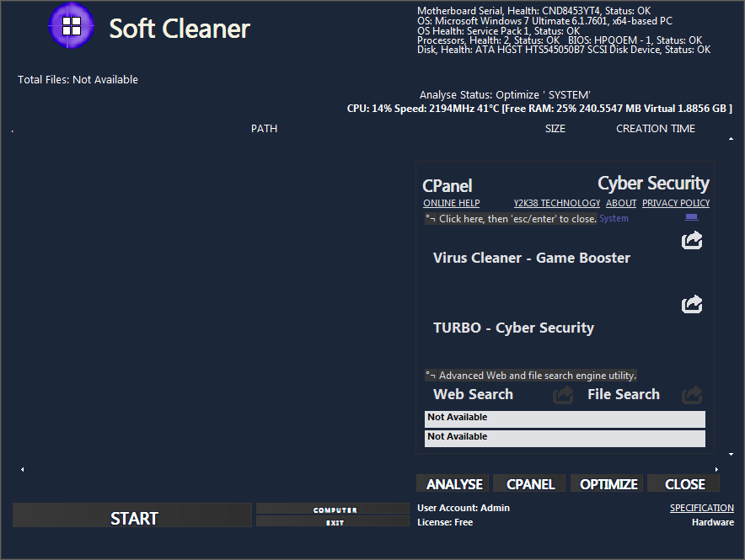Image resolution: width=745 pixels, height=560 pixels.
Task: Click the purple Soft Cleaner logo icon
Action: tap(72, 25)
